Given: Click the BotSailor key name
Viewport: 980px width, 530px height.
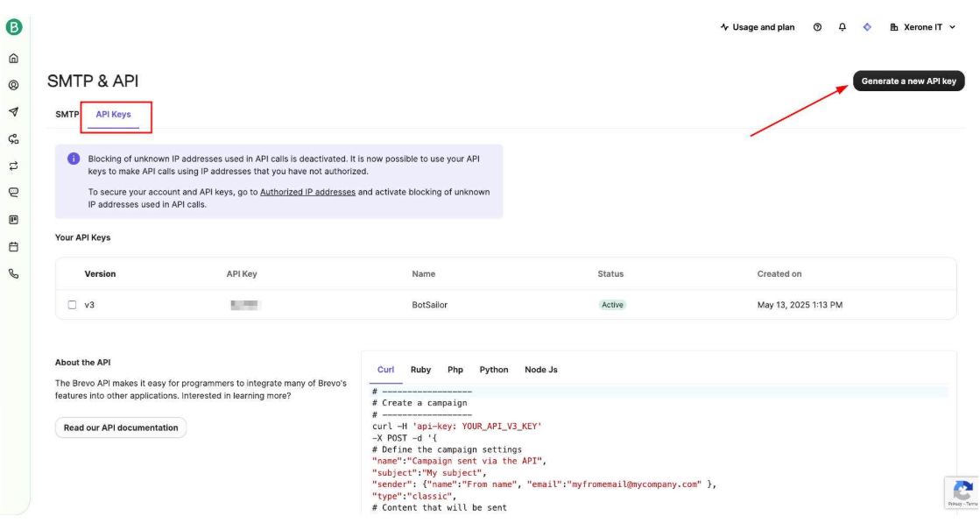Looking at the screenshot, I should pyautogui.click(x=429, y=305).
